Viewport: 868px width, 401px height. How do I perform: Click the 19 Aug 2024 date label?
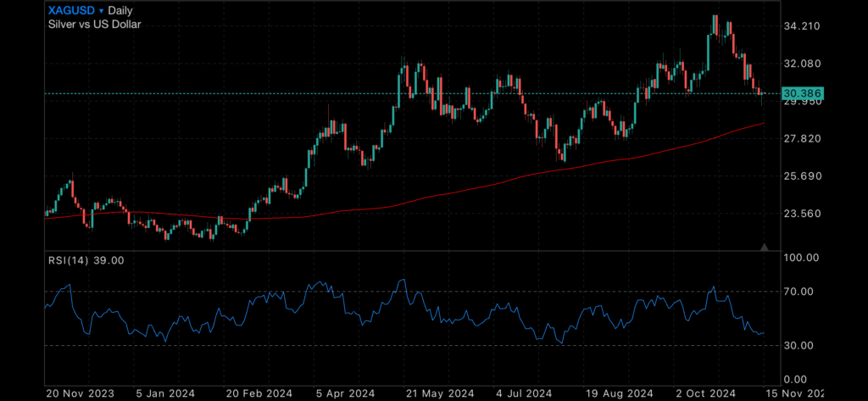618,393
